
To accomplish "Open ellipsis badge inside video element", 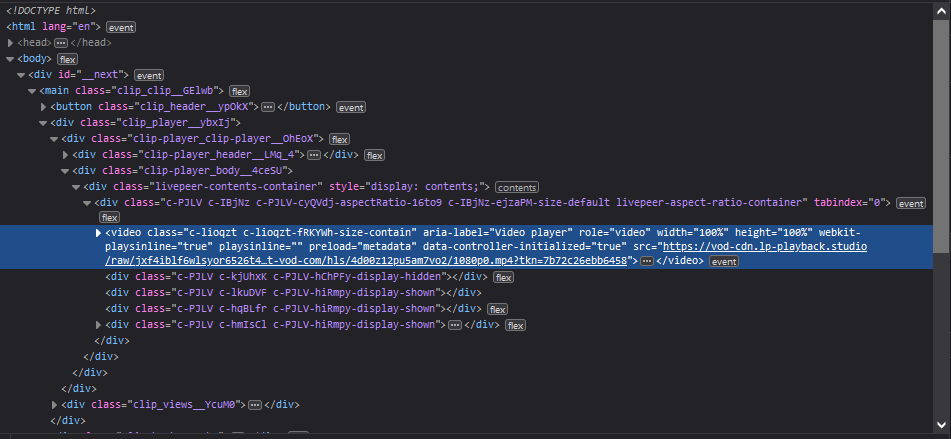I will (x=647, y=261).
